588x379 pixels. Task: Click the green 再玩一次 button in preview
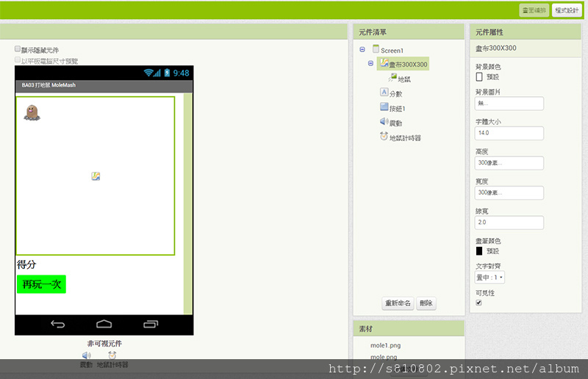(41, 284)
